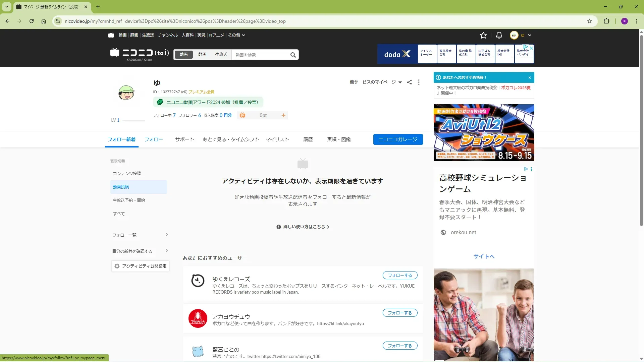The height and width of the screenshot is (362, 644).
Task: Open the profile three-dot menu
Action: coord(419,82)
